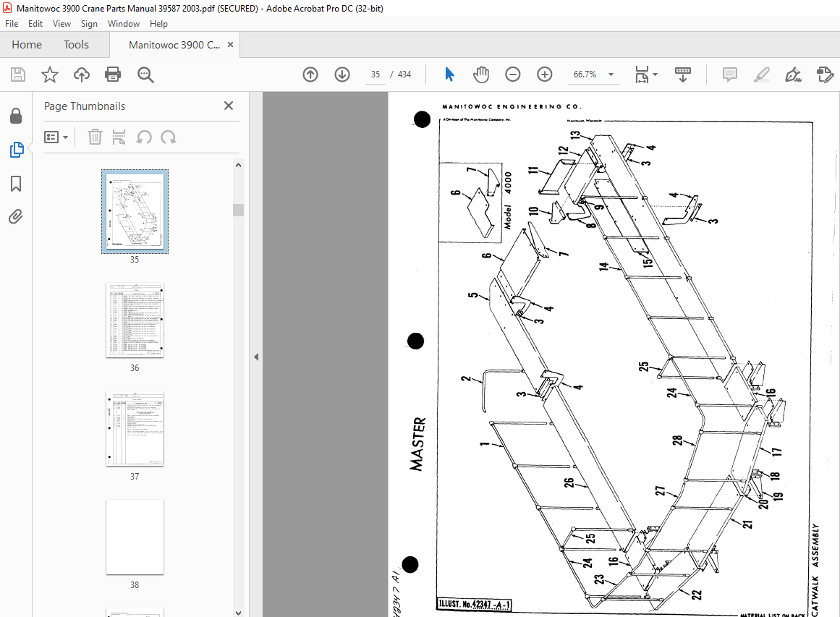Open the View menu
The width and height of the screenshot is (840, 617).
(61, 24)
